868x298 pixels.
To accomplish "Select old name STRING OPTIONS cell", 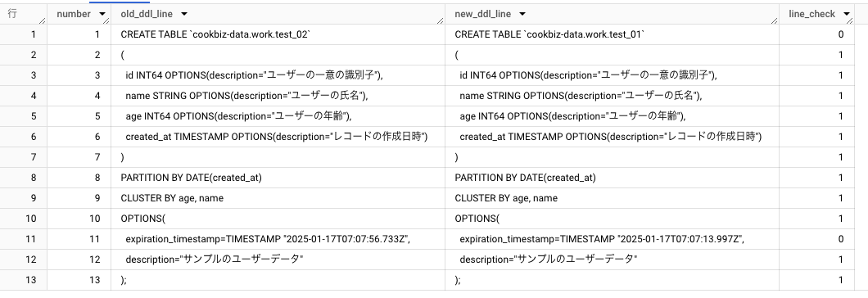I will 278,96.
